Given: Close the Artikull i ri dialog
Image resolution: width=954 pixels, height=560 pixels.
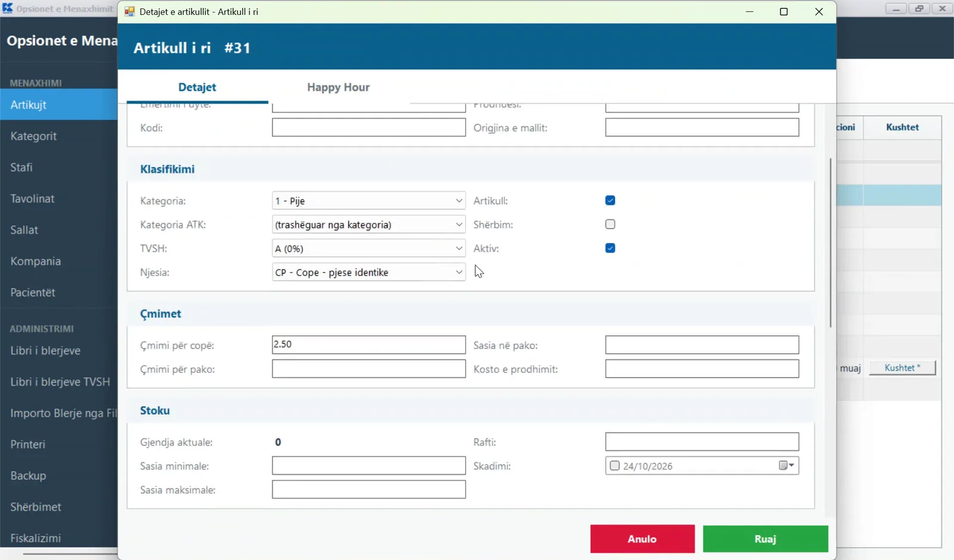Looking at the screenshot, I should pos(819,12).
